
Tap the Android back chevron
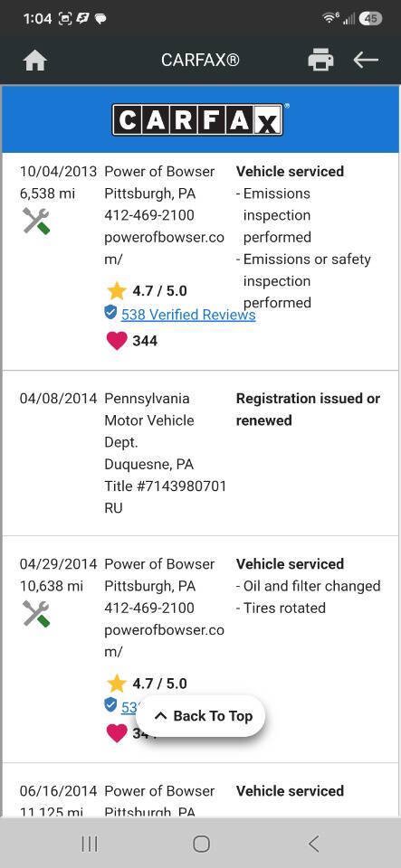(x=313, y=844)
